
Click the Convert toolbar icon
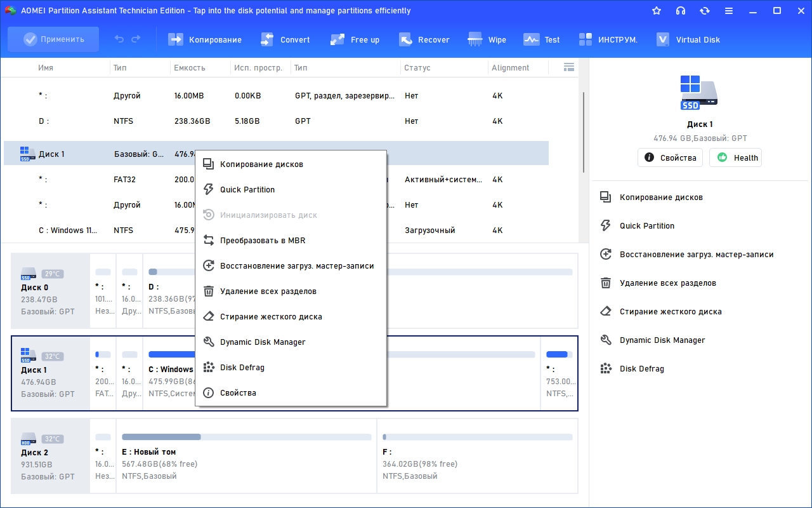285,39
